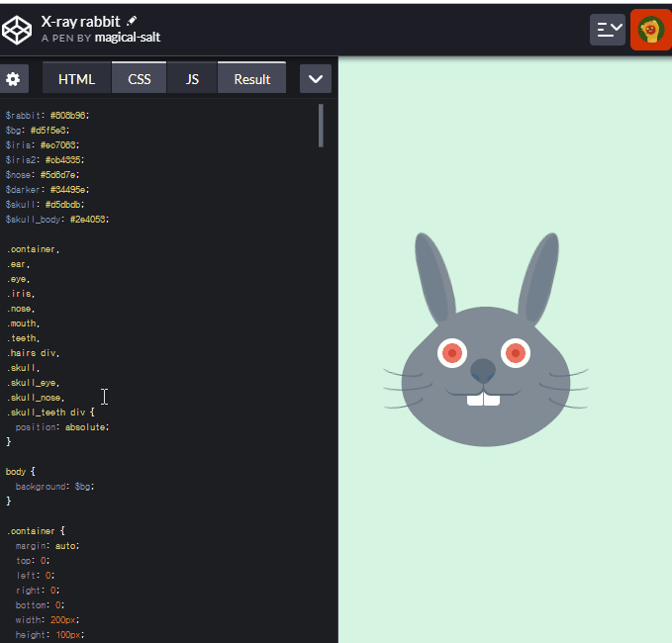Open the user avatar menu

click(x=650, y=30)
